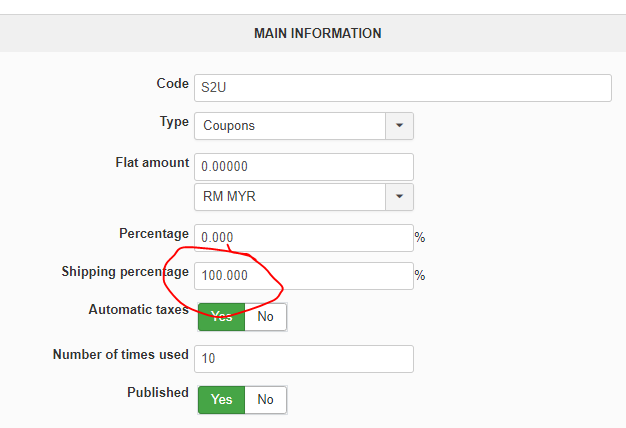626x428 pixels.
Task: Click the Percentage input showing 0.000
Action: click(303, 237)
